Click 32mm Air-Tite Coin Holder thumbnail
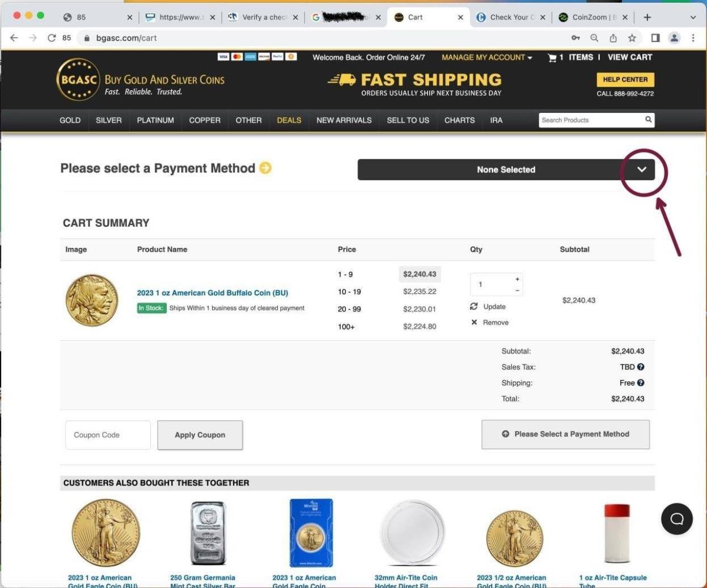Viewport: 707px width, 588px height. click(x=412, y=533)
